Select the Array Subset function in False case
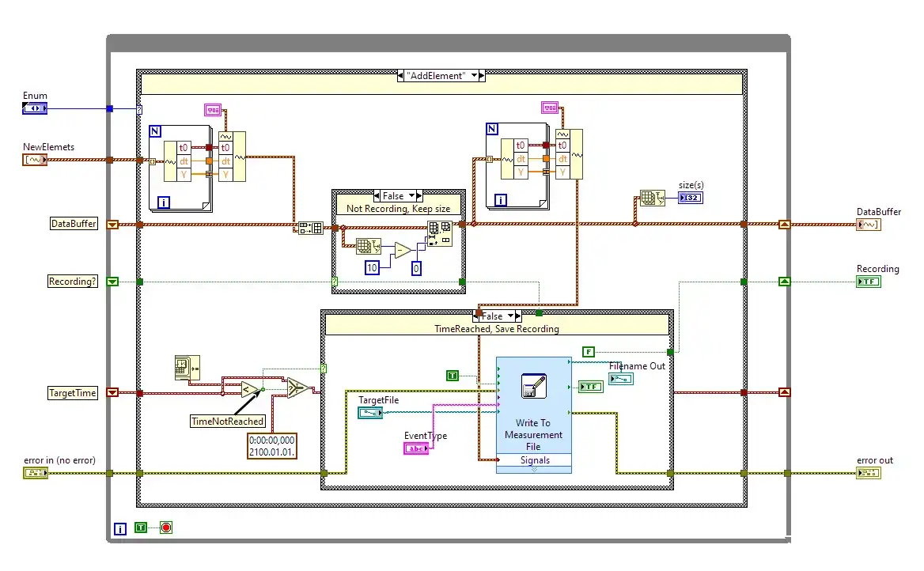924x571 pixels. (440, 233)
